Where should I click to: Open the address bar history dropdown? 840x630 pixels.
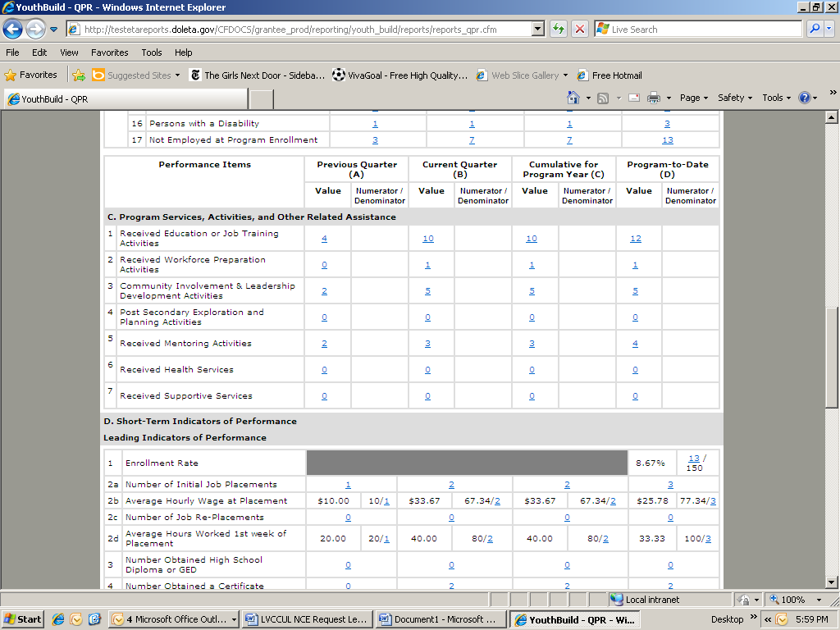click(x=538, y=29)
